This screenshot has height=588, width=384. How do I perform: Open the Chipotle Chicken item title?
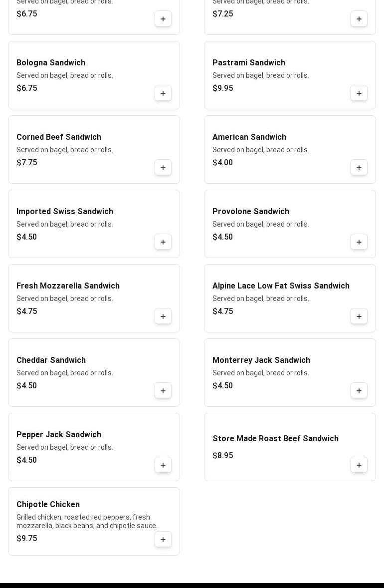[48, 505]
